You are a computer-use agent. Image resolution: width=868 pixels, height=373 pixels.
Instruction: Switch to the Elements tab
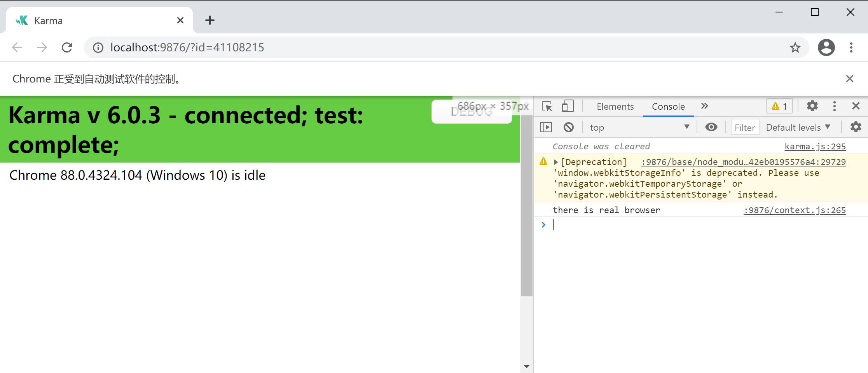tap(615, 106)
